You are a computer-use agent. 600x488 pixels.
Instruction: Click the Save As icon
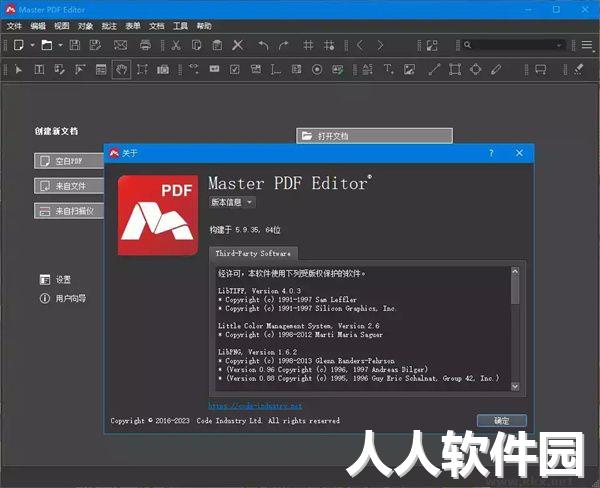tap(95, 45)
